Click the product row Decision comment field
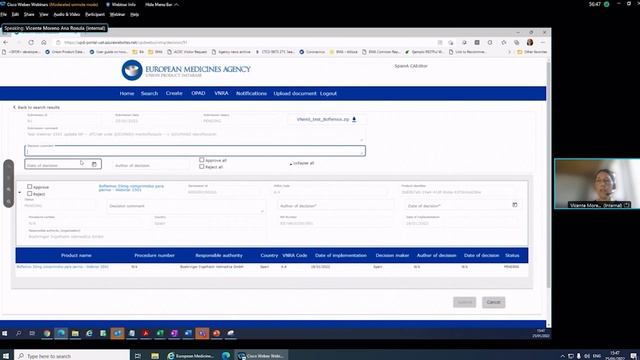Screen dimensions: 640x360 click(186, 206)
